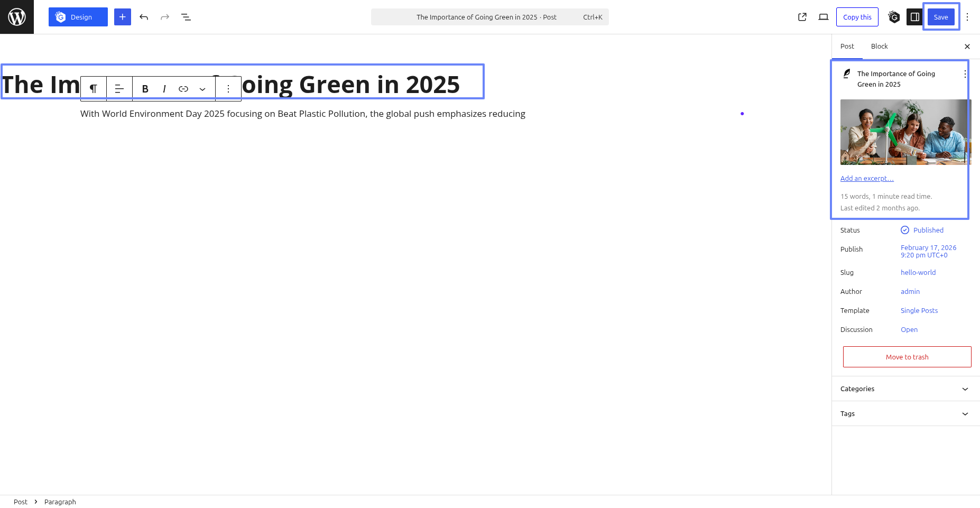Insert a link in paragraph toolbar
Image resolution: width=980 pixels, height=508 pixels.
tap(183, 89)
